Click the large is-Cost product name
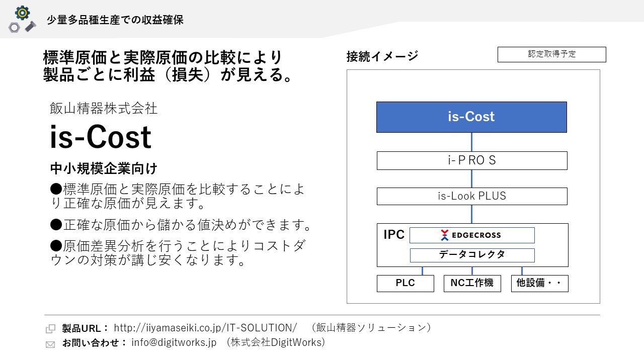The image size is (644, 362). [101, 137]
